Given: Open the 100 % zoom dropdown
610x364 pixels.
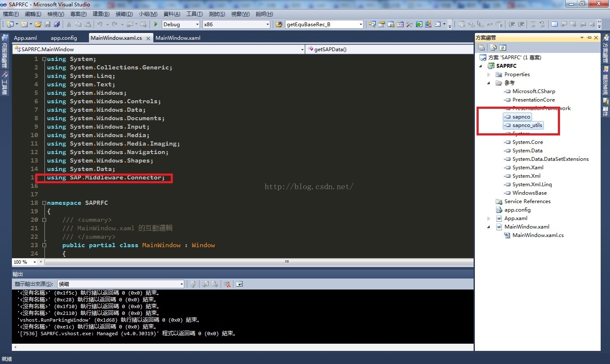Looking at the screenshot, I should click(x=35, y=262).
